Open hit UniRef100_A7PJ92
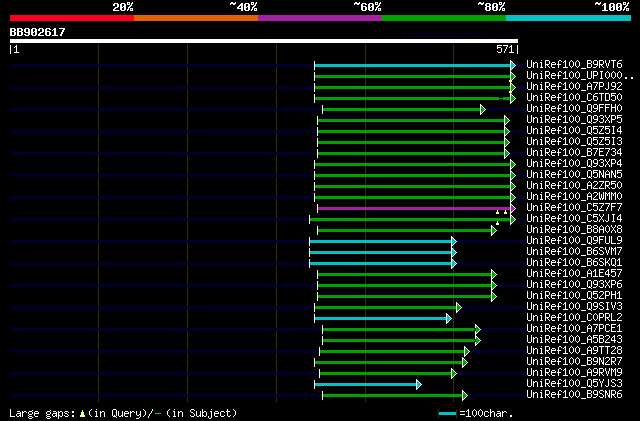The height and width of the screenshot is (421, 640). pyautogui.click(x=574, y=87)
